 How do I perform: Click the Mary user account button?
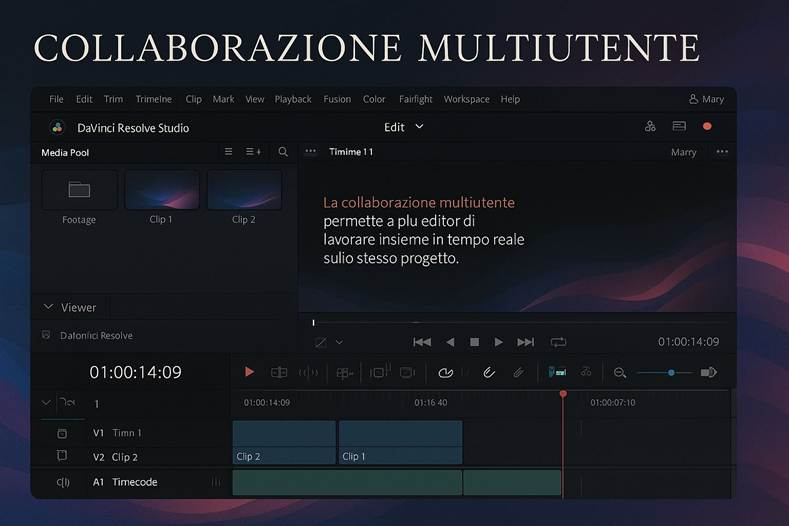[706, 99]
